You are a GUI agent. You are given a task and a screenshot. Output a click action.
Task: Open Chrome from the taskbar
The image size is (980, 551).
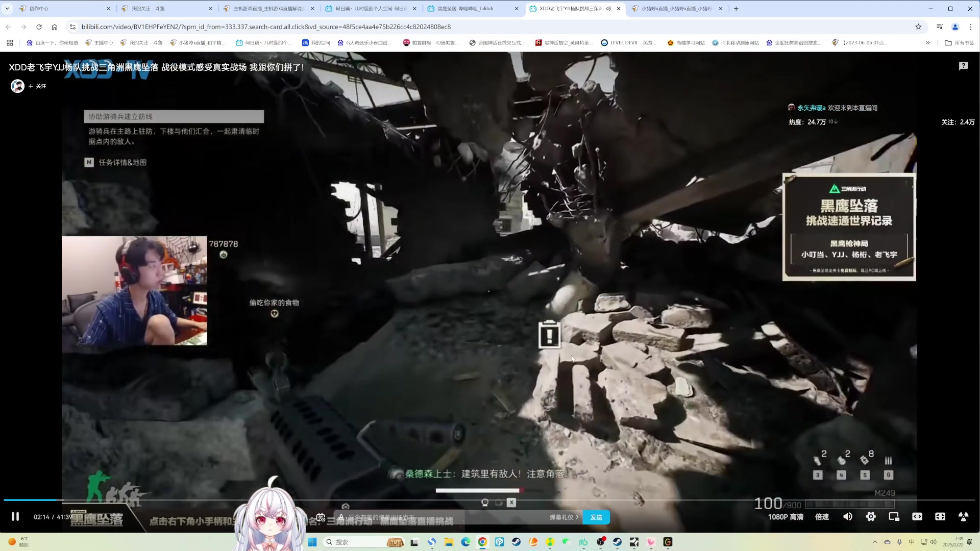(x=482, y=542)
